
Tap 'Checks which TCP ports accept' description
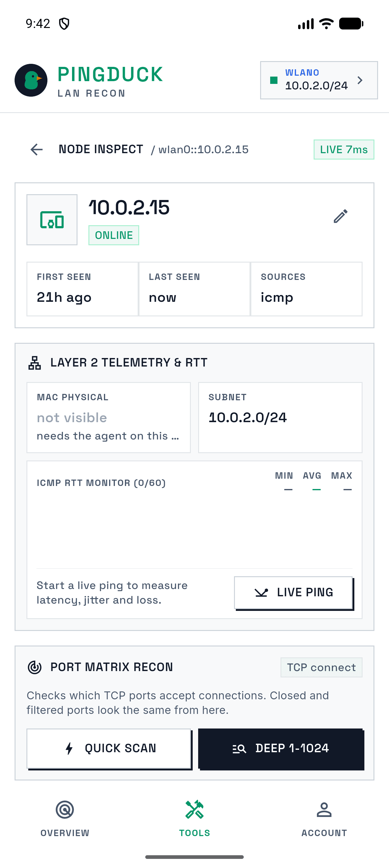point(177,703)
